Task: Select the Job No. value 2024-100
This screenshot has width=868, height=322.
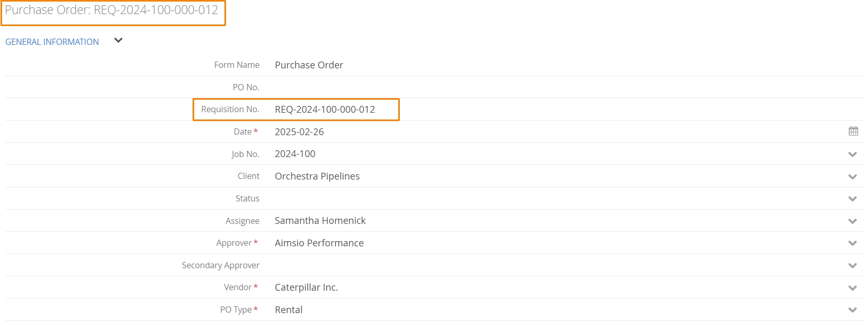Action: (295, 154)
